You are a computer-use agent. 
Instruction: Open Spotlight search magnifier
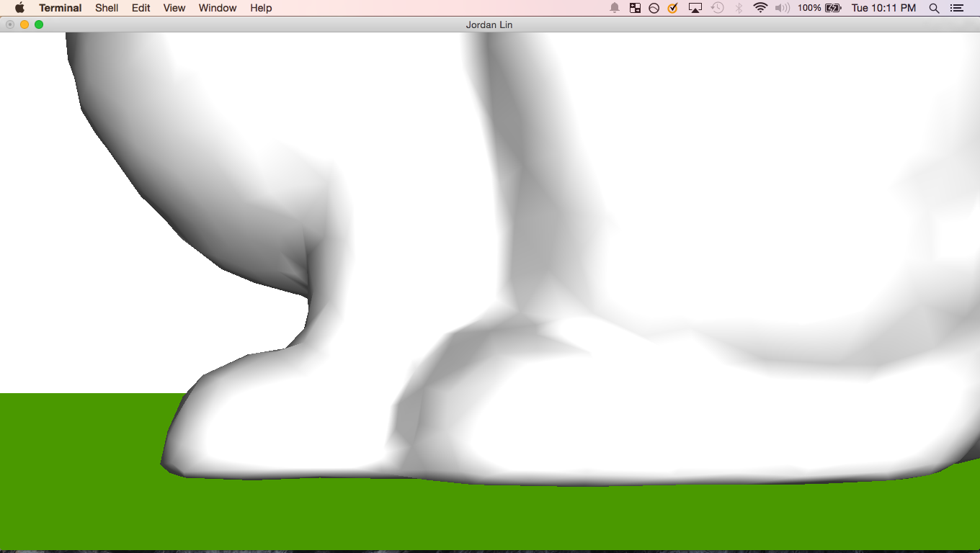pyautogui.click(x=935, y=8)
